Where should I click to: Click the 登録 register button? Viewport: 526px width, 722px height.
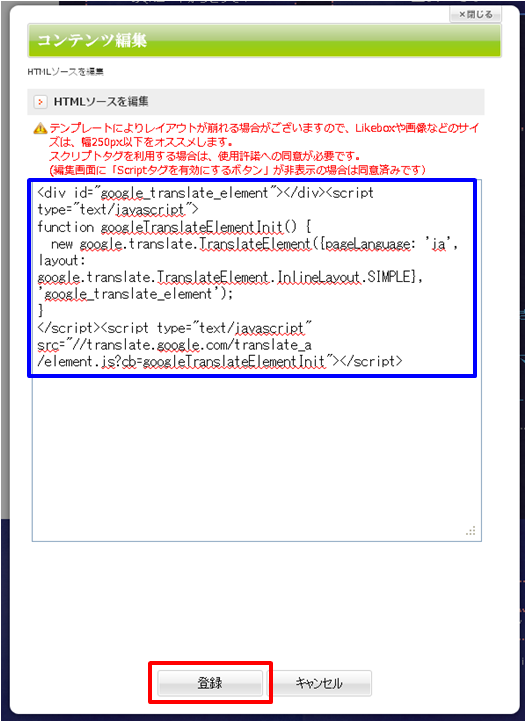[x=210, y=683]
